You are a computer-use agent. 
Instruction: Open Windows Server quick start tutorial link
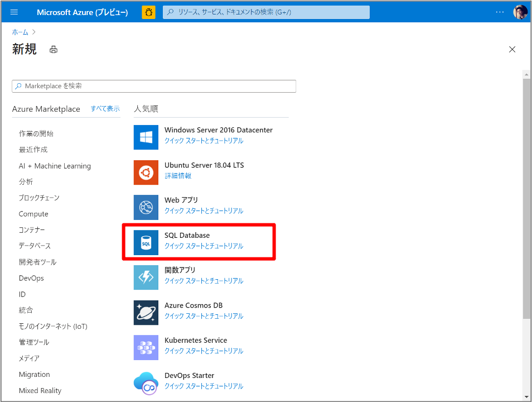pyautogui.click(x=204, y=141)
